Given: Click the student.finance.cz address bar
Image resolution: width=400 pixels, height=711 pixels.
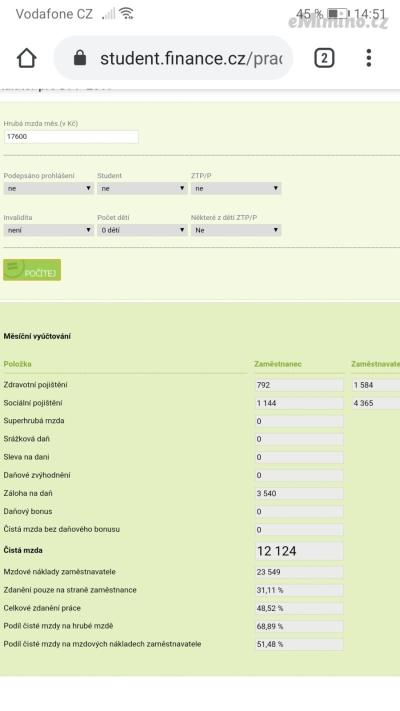Looking at the screenshot, I should [x=174, y=58].
